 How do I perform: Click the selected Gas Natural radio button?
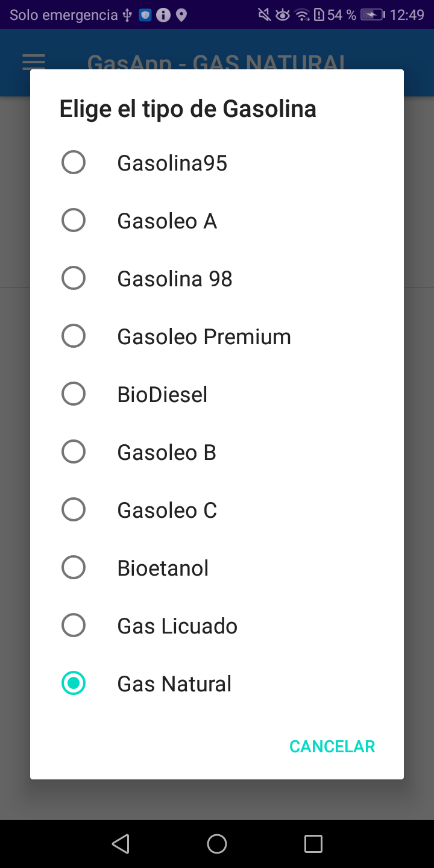[x=74, y=684]
